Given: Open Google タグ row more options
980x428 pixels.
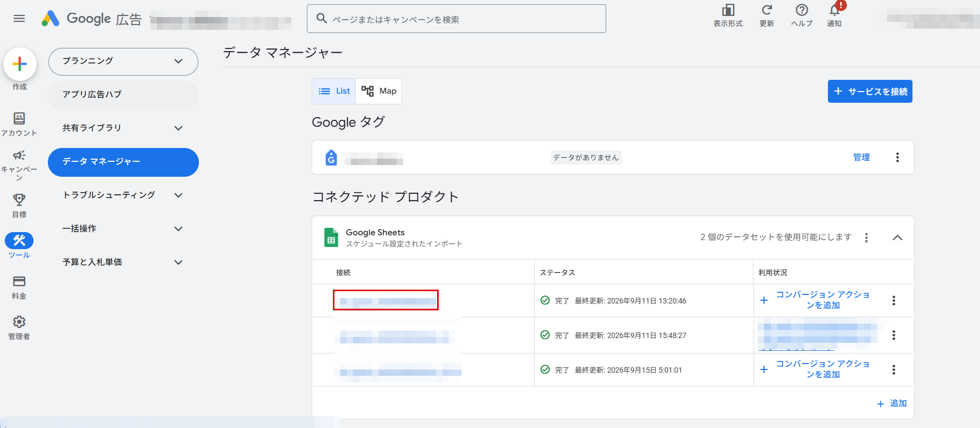Looking at the screenshot, I should [x=898, y=157].
